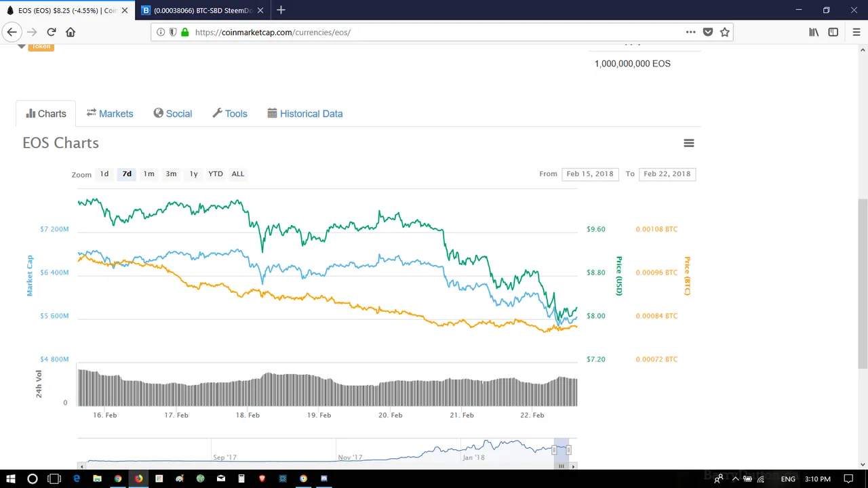The width and height of the screenshot is (868, 488).
Task: Set chart zoom to 1m
Action: point(149,174)
